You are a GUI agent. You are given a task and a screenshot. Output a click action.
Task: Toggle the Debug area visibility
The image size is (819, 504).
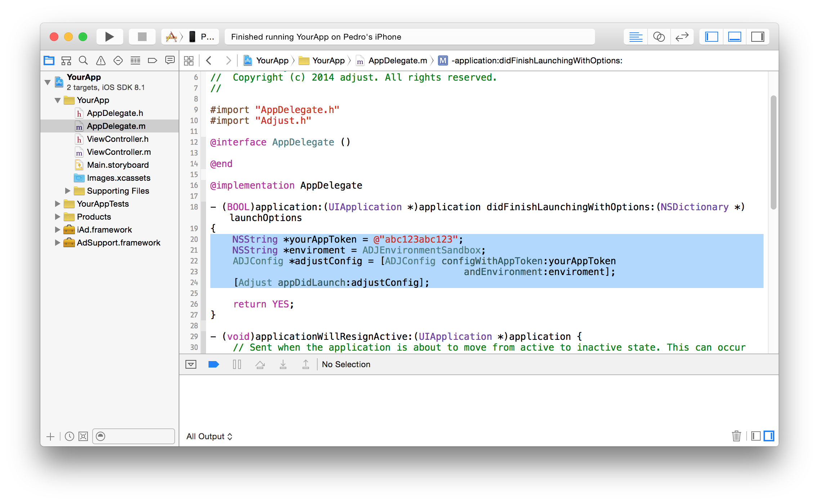734,37
